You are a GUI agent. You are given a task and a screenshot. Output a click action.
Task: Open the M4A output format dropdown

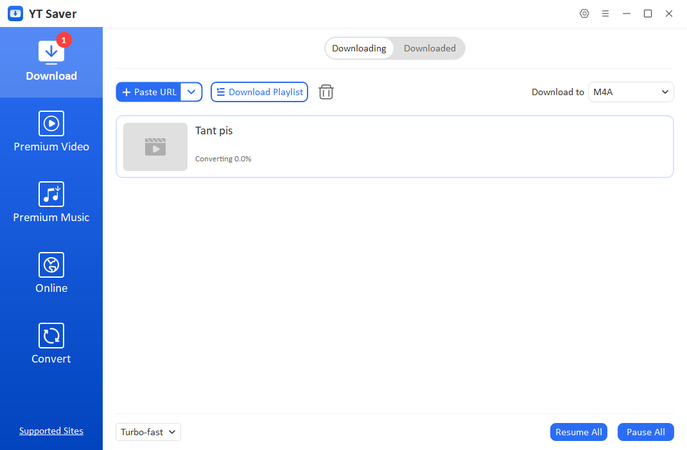631,92
